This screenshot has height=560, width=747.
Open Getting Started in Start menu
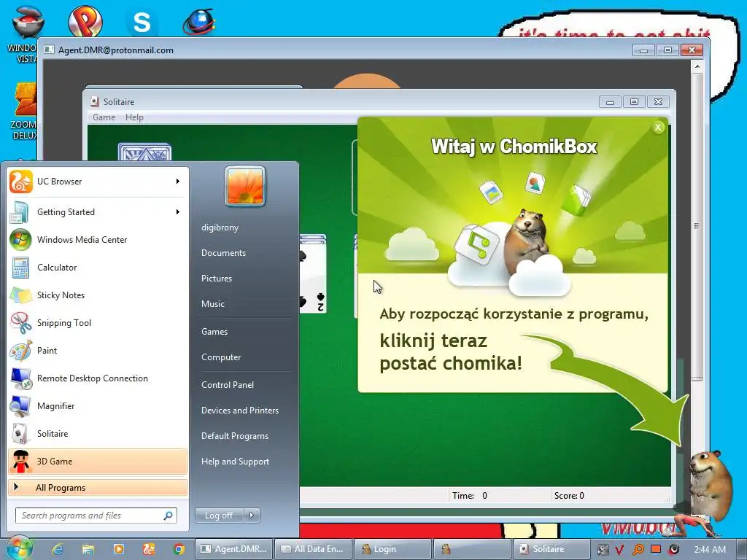98,212
